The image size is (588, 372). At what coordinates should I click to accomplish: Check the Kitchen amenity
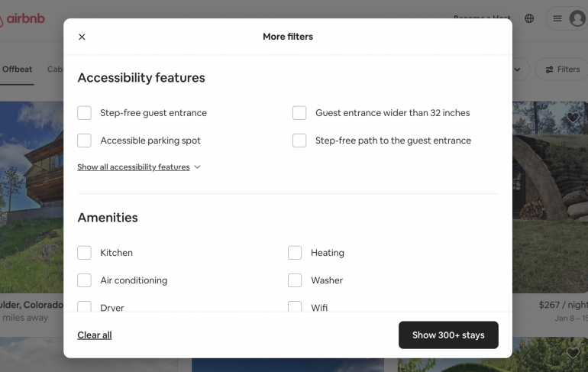(x=85, y=253)
